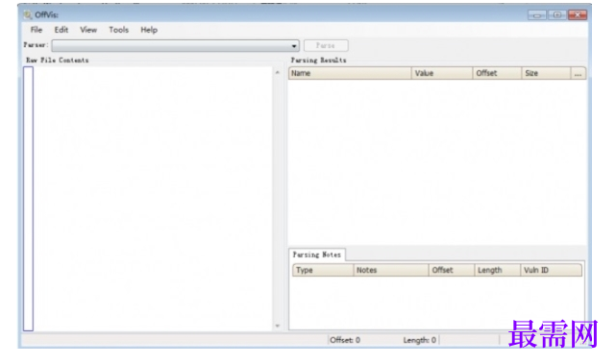
Task: Open the File menu
Action: coord(37,30)
